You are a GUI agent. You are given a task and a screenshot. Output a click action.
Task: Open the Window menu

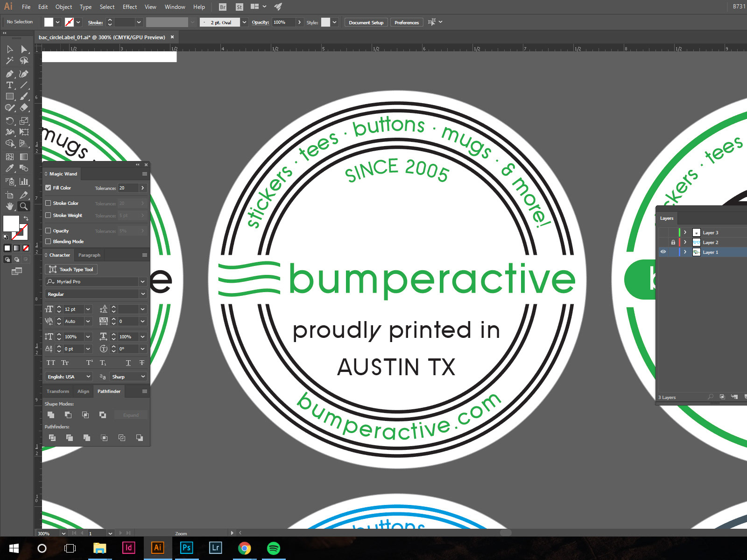coord(175,7)
